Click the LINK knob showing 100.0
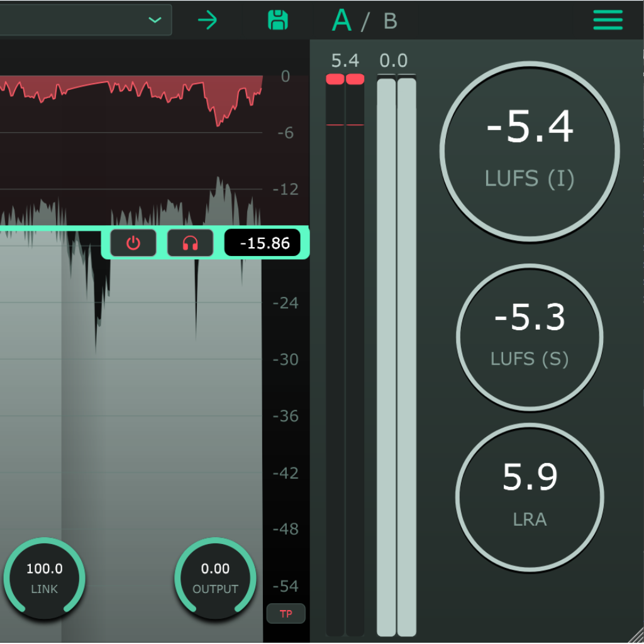Screen dimensions: 644x644 pos(45,577)
